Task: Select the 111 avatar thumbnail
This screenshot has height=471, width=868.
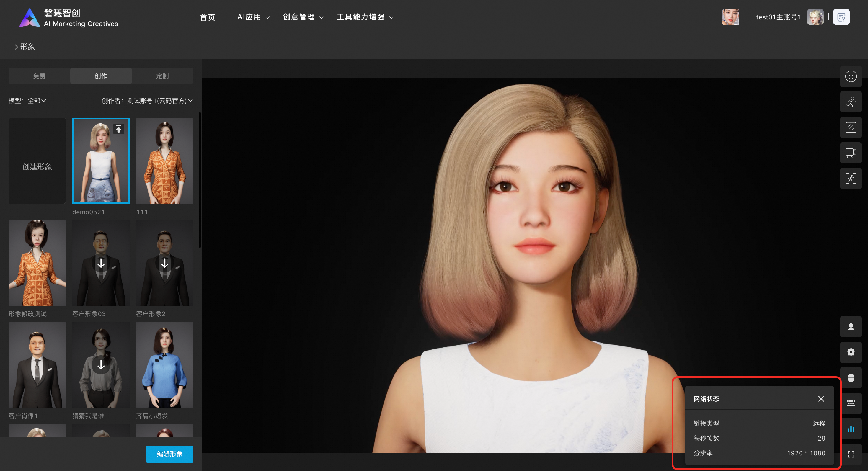Action: coord(164,161)
